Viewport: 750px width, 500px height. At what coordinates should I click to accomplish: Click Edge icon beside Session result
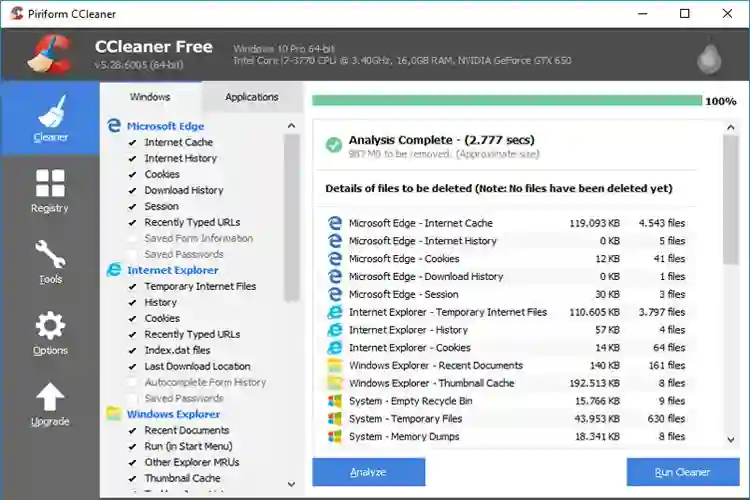tap(335, 294)
